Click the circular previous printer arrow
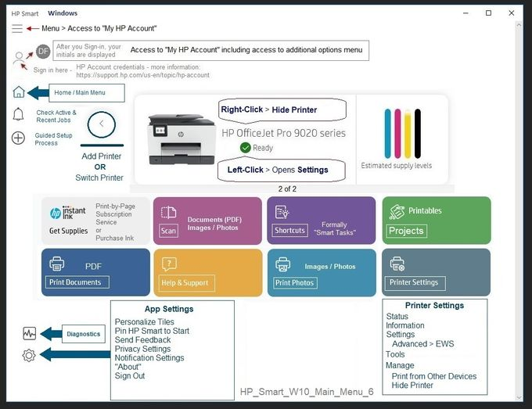 coord(102,124)
